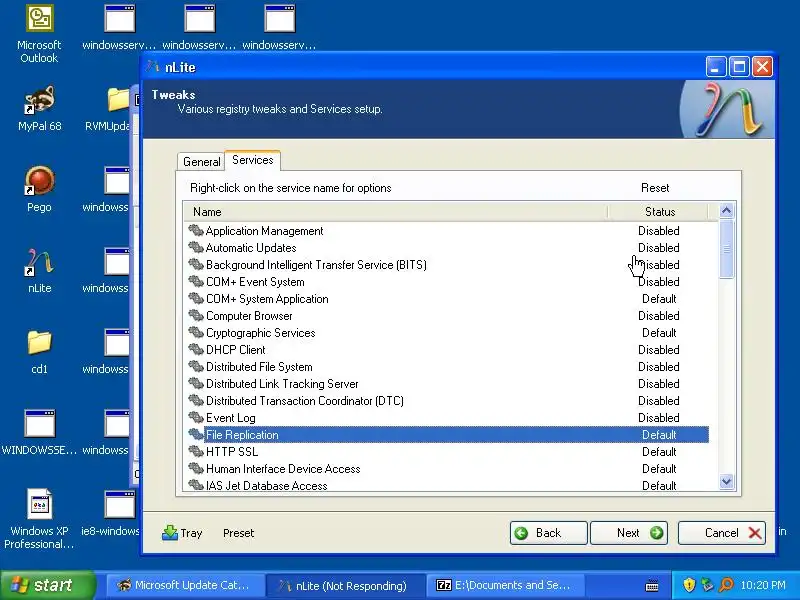Screen dimensions: 800x600
Task: Open the Windows start menu
Action: click(x=47, y=585)
